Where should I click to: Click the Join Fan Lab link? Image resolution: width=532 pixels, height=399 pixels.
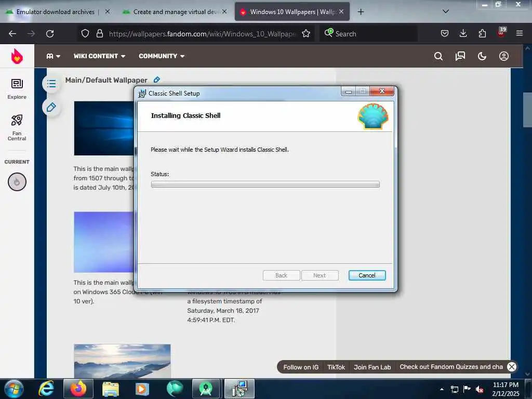[372, 367]
